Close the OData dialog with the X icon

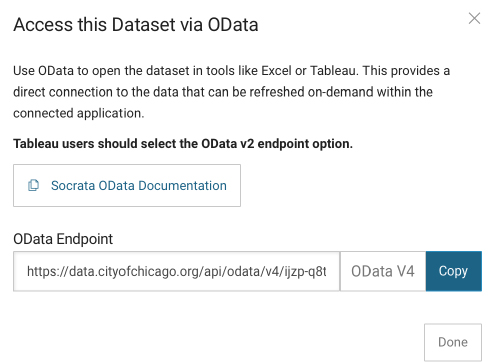click(474, 18)
